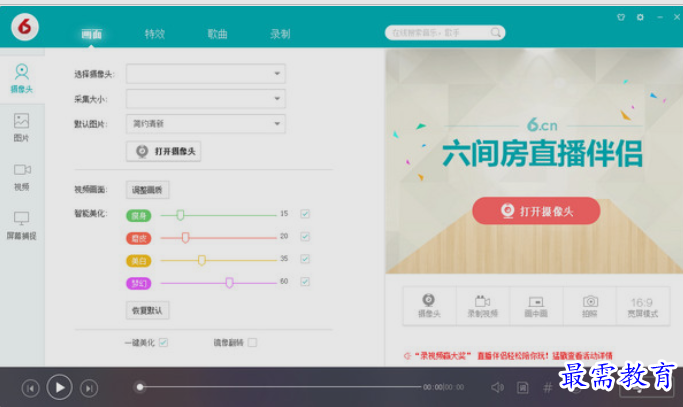
Task: Enable the 镜像翻转 mirror flip checkbox
Action: pos(252,343)
